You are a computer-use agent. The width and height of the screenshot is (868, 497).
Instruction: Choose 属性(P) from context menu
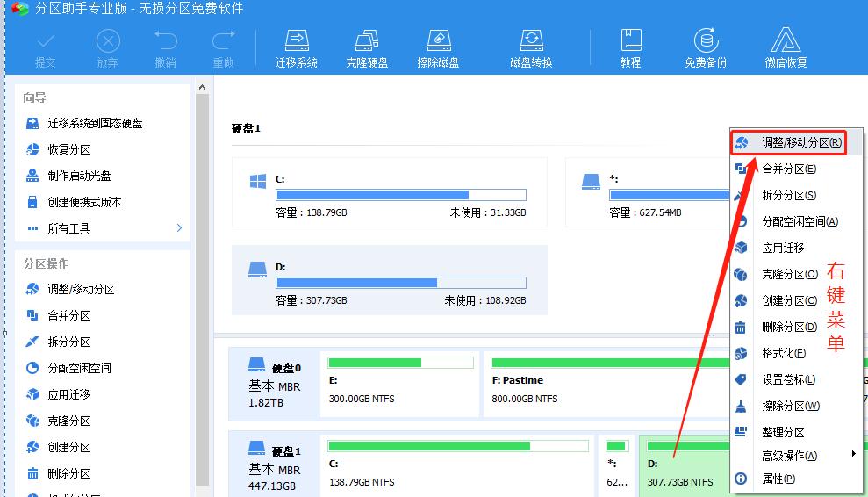coord(796,479)
